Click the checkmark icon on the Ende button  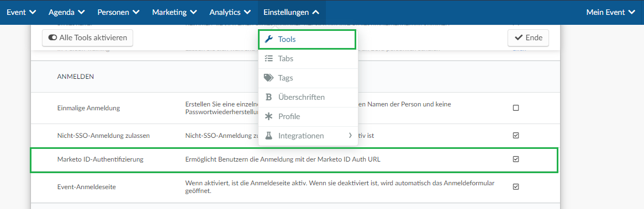tap(518, 37)
